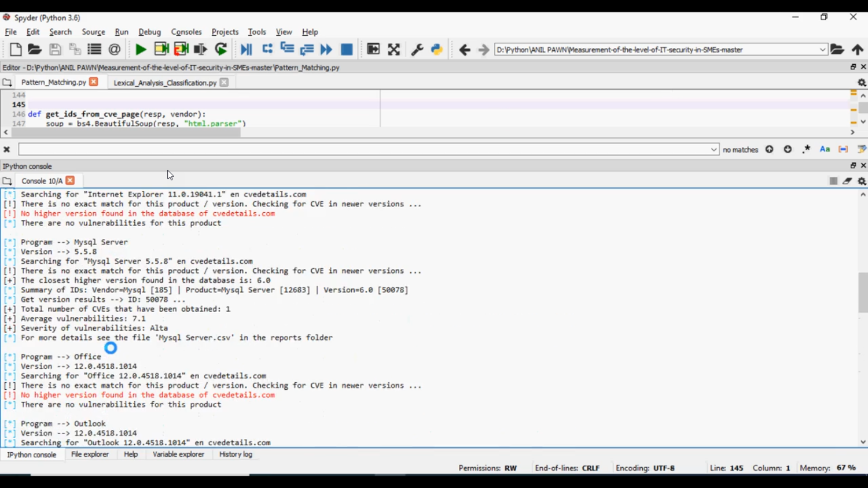Toggle case sensitive search (Aa)
This screenshot has height=488, width=868.
(825, 149)
